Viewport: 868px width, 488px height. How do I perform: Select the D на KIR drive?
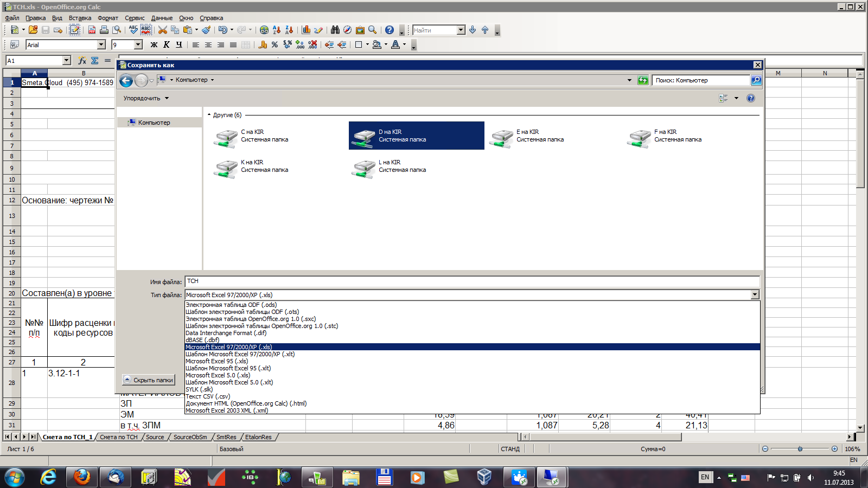[416, 136]
